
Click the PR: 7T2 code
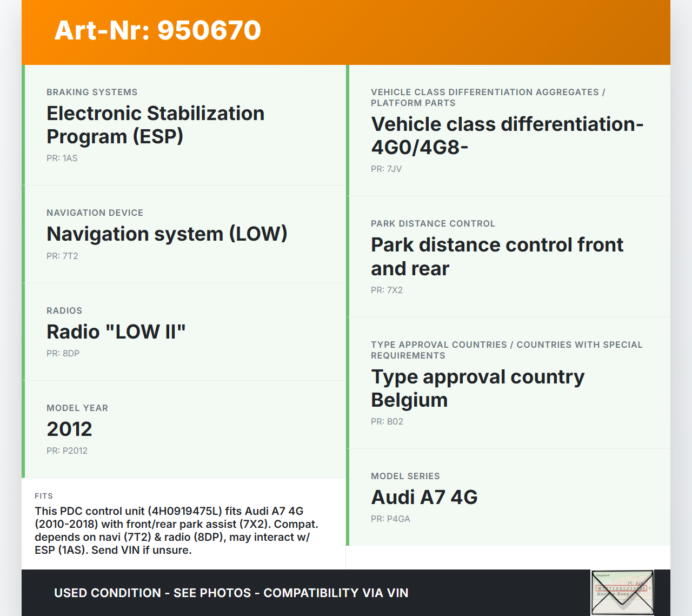62,256
